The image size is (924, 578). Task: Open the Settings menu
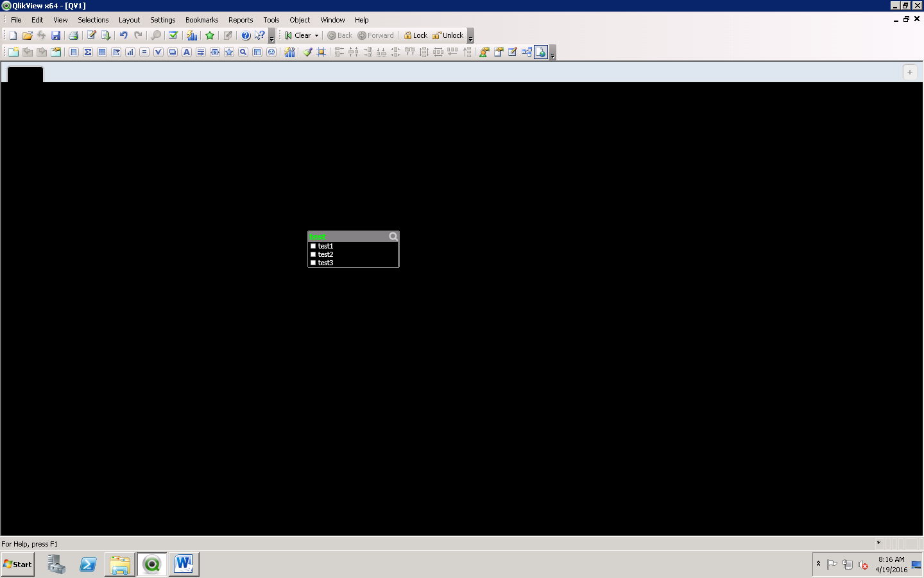tap(163, 20)
